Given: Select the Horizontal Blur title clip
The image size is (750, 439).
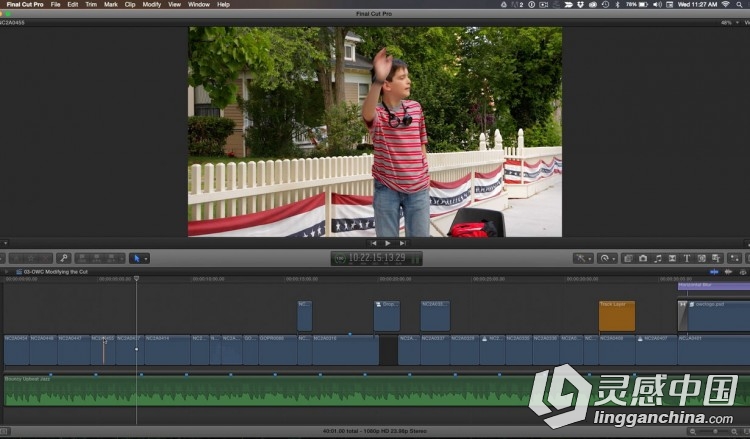Looking at the screenshot, I should 714,286.
